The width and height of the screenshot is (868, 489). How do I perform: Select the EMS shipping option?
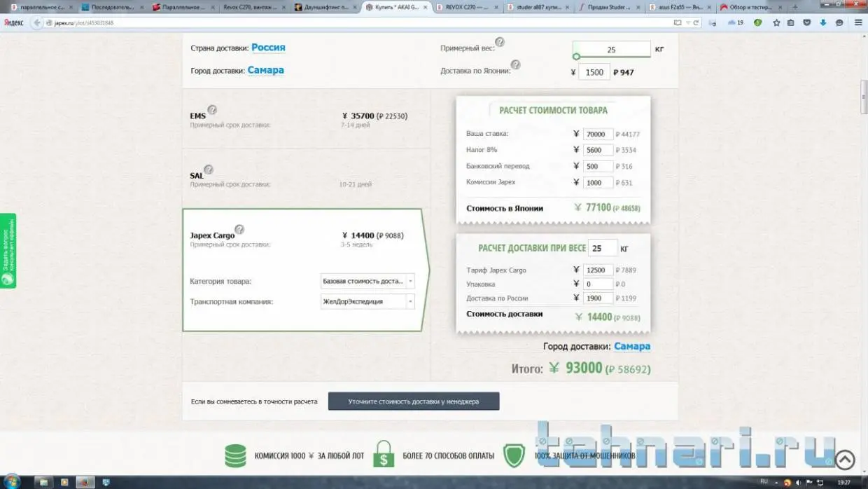click(306, 119)
